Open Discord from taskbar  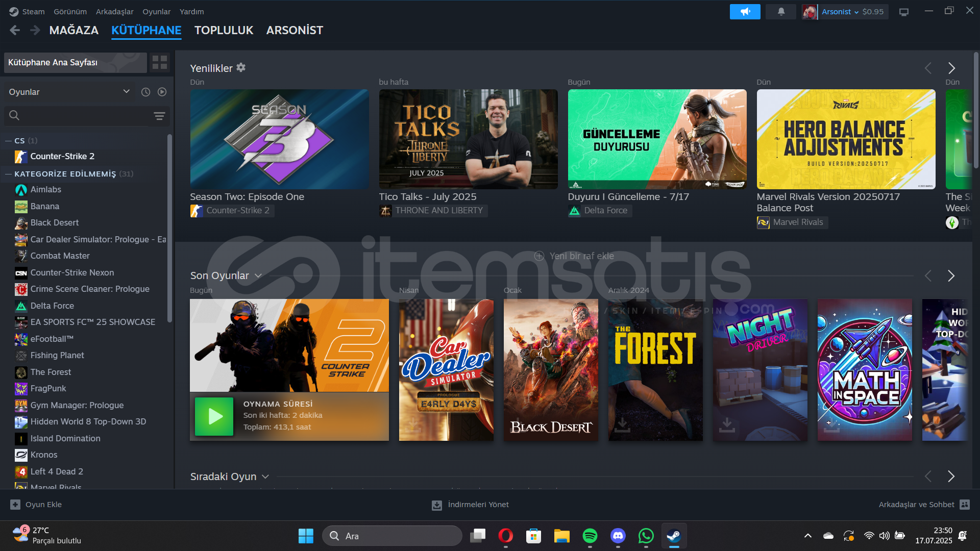(618, 536)
